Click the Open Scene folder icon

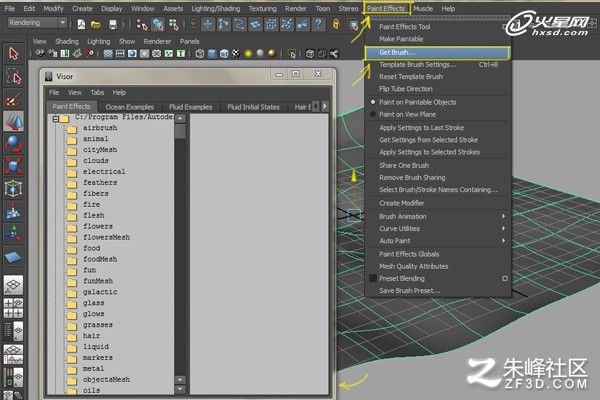96,25
